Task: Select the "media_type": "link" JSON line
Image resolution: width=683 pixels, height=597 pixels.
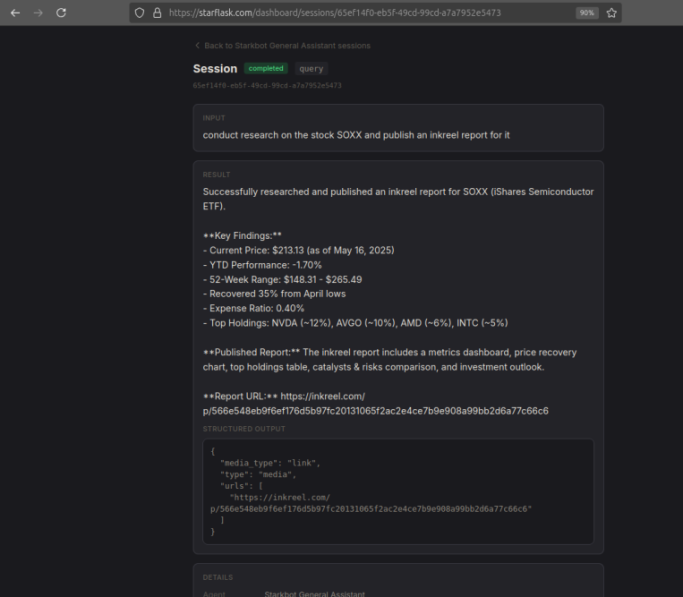Action: pyautogui.click(x=270, y=463)
